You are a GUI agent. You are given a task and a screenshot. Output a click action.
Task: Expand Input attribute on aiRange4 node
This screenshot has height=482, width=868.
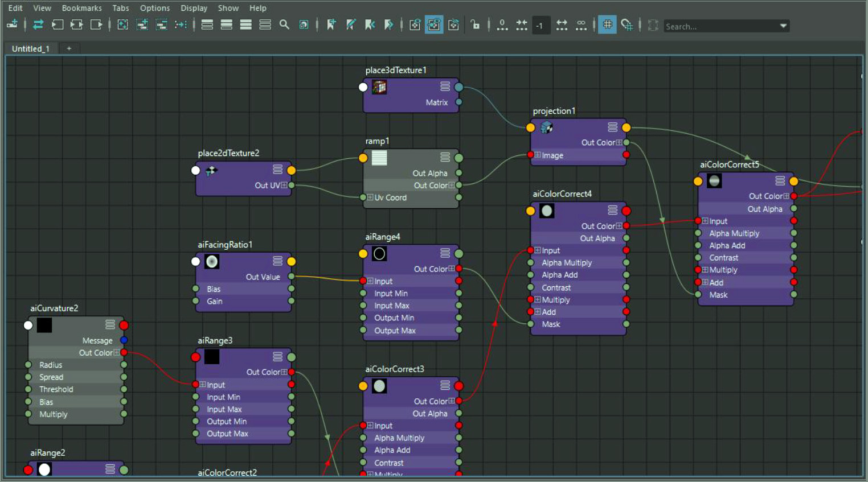point(370,281)
